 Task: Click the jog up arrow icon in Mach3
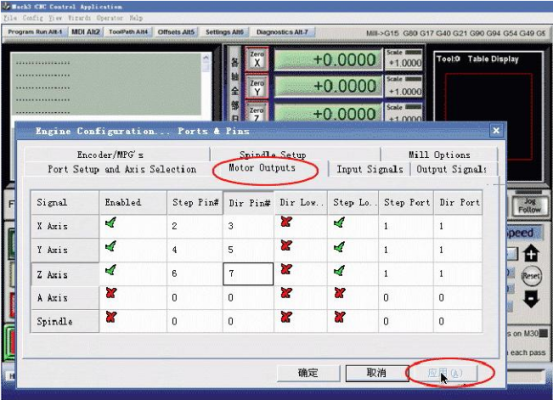click(x=531, y=253)
